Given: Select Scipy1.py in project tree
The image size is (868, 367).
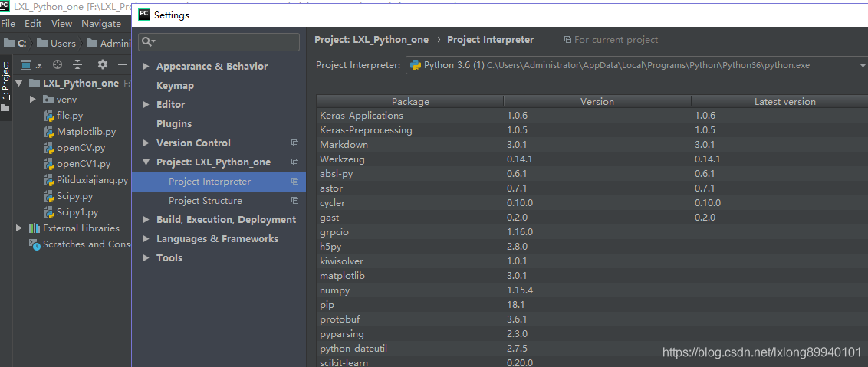Looking at the screenshot, I should pyautogui.click(x=77, y=212).
